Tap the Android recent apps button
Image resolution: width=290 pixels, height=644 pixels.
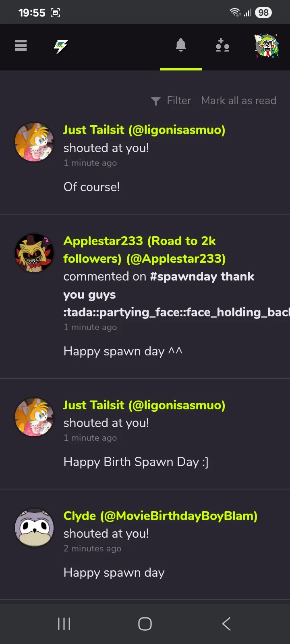[x=64, y=624]
